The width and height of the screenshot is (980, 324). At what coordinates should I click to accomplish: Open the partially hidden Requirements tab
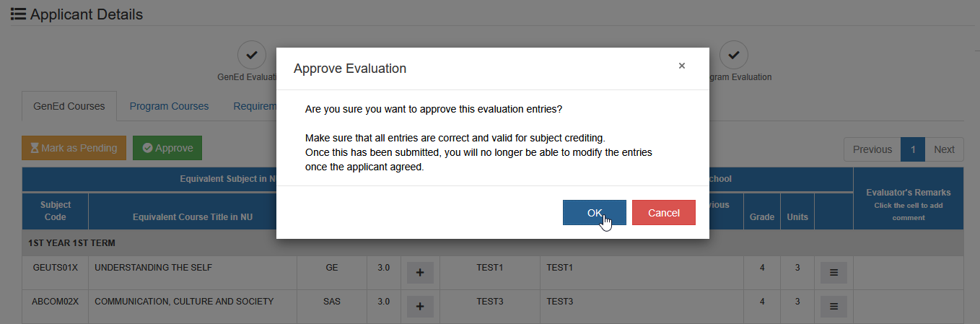tap(255, 106)
